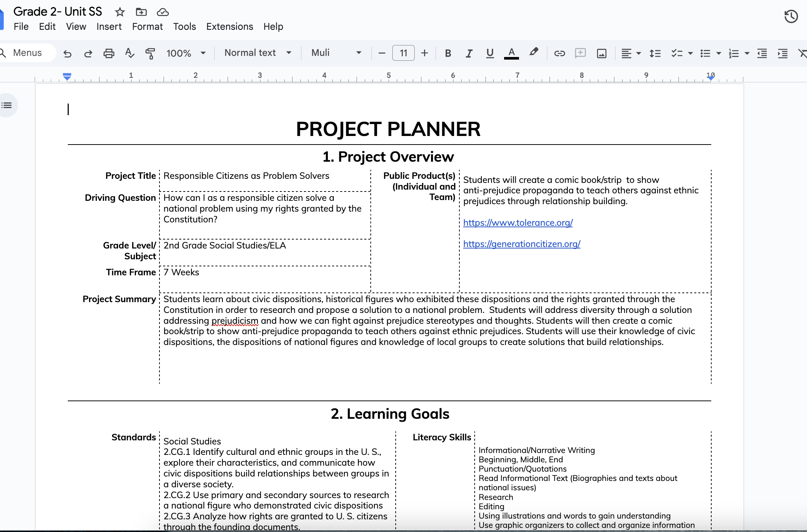Toggle Italic formatting
Viewport: 807px width, 532px height.
coord(469,53)
